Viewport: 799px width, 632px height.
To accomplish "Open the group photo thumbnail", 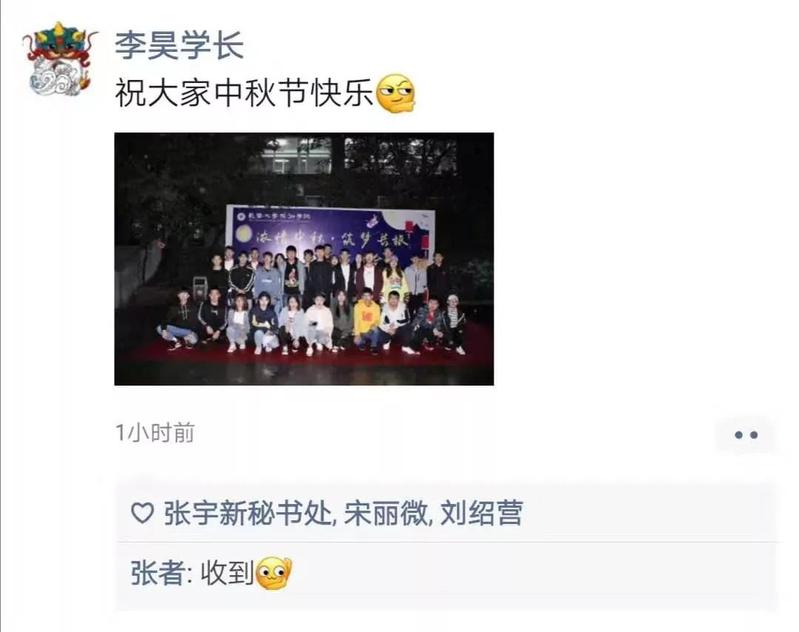I will tap(304, 259).
